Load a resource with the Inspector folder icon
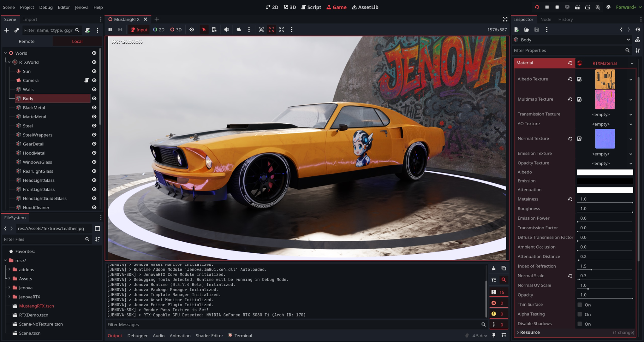 coord(527,30)
